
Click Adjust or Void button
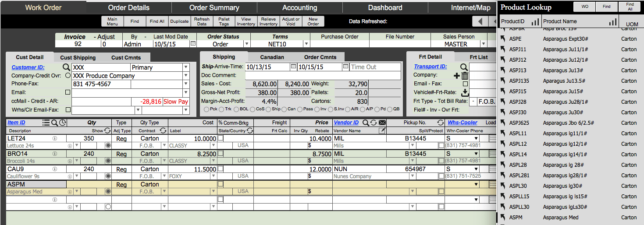(291, 21)
